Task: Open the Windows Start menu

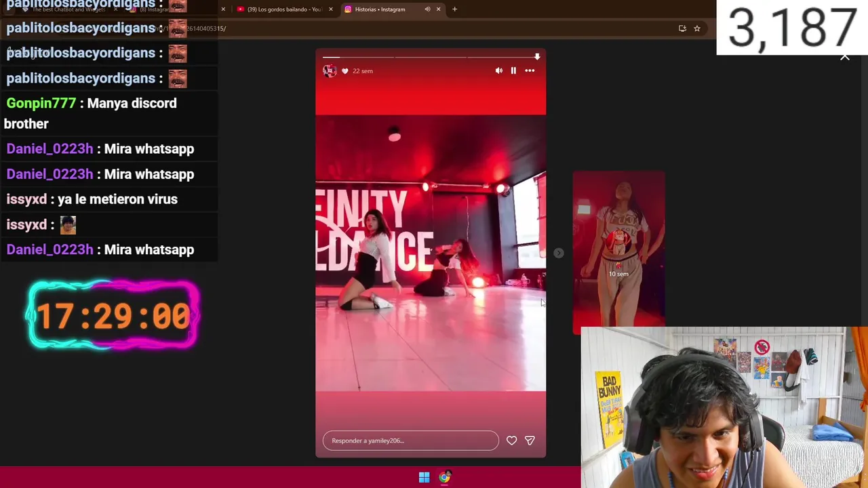Action: 424,478
